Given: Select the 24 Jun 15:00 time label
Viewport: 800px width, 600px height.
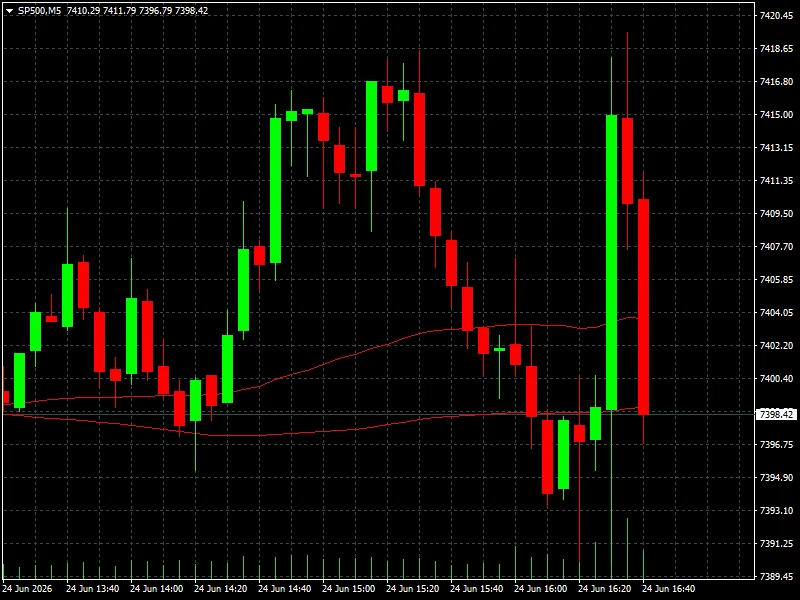Looking at the screenshot, I should click(348, 589).
